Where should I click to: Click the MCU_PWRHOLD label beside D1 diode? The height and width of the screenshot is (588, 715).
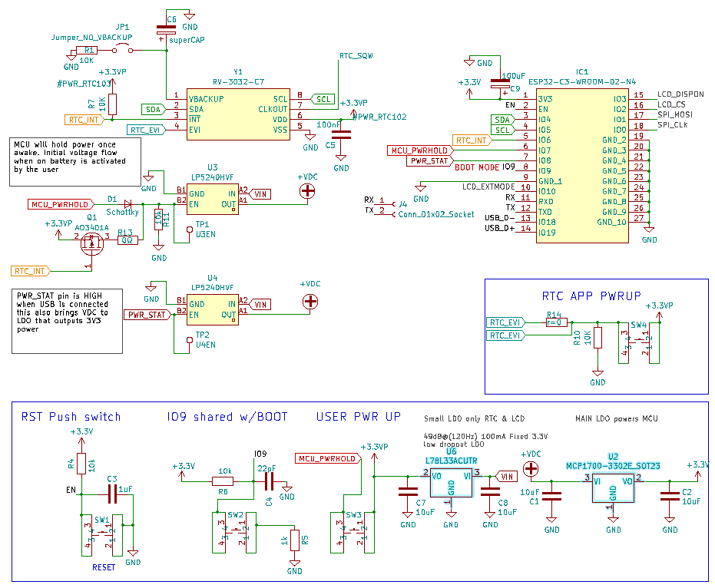pyautogui.click(x=59, y=204)
